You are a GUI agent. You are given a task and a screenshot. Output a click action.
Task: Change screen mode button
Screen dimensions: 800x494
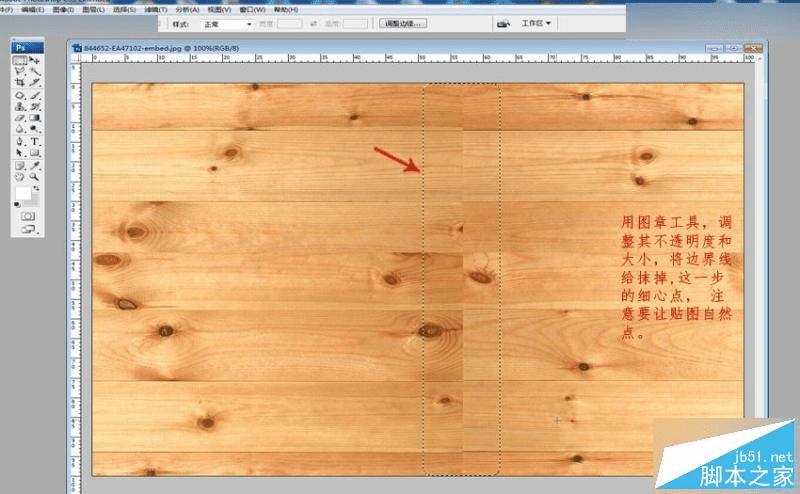pyautogui.click(x=28, y=229)
